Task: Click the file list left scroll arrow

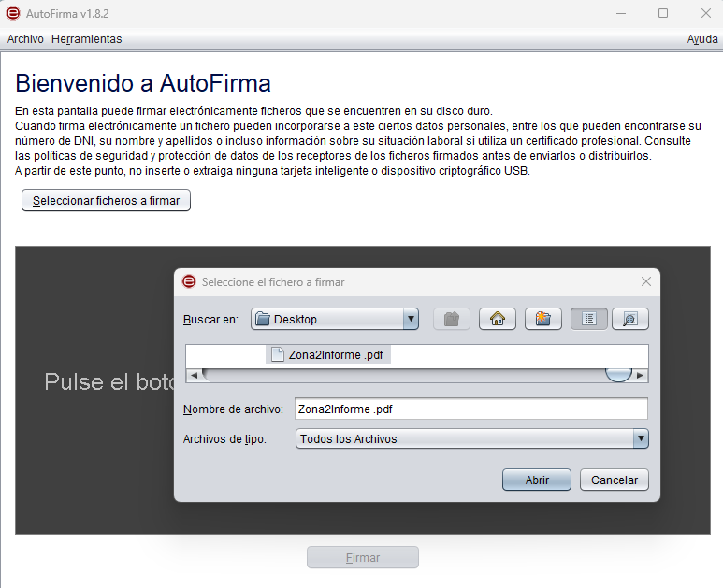Action: click(195, 376)
